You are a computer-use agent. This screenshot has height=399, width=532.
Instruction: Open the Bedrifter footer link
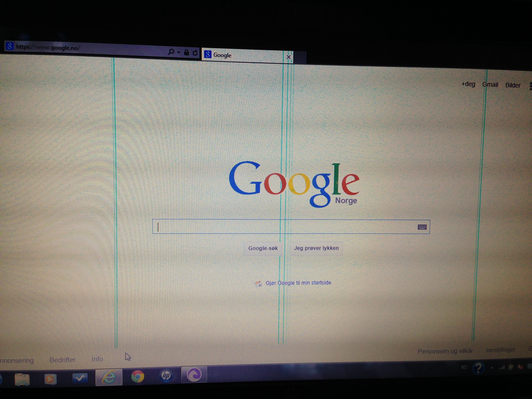pyautogui.click(x=62, y=360)
